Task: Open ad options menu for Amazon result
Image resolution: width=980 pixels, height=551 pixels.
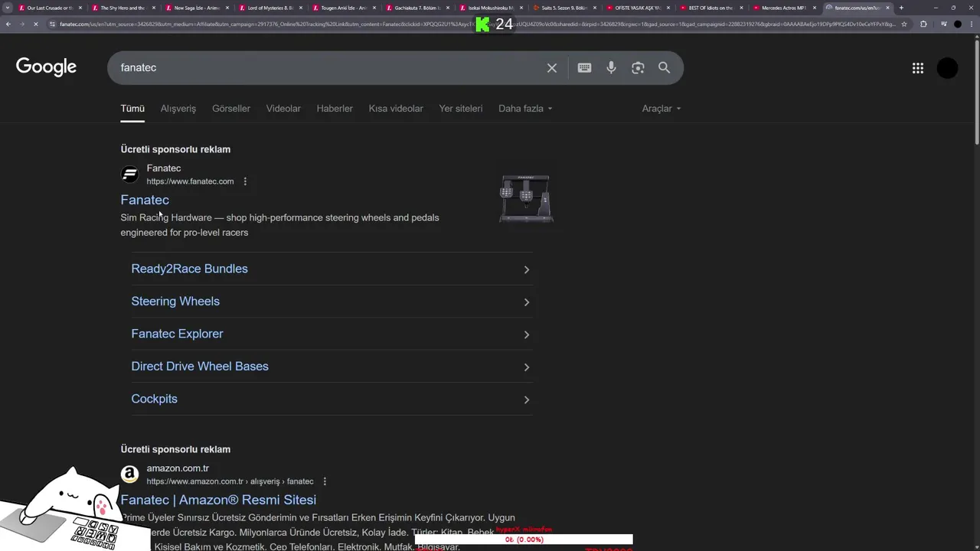Action: pyautogui.click(x=325, y=481)
